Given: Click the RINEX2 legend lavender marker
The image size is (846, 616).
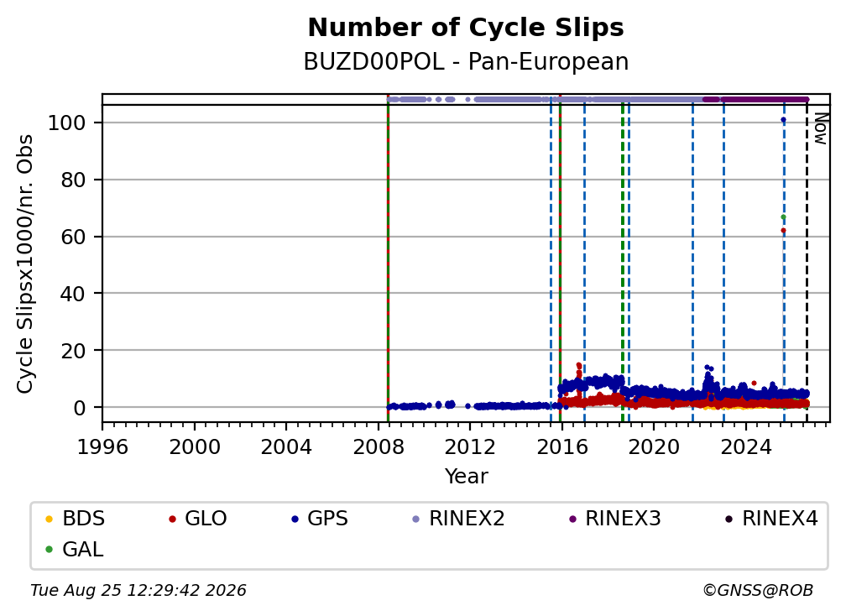Looking at the screenshot, I should 416,519.
